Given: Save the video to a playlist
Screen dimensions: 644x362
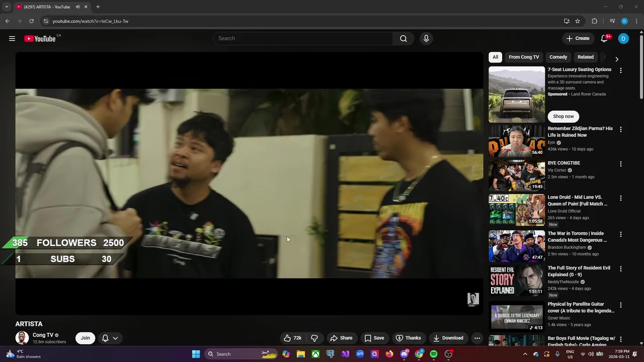Looking at the screenshot, I should 374,338.
